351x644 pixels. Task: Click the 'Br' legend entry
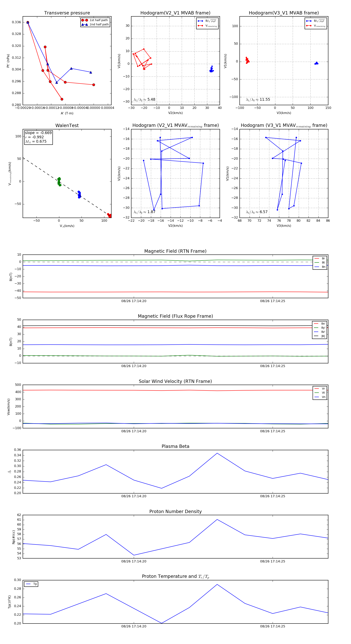(320, 259)
